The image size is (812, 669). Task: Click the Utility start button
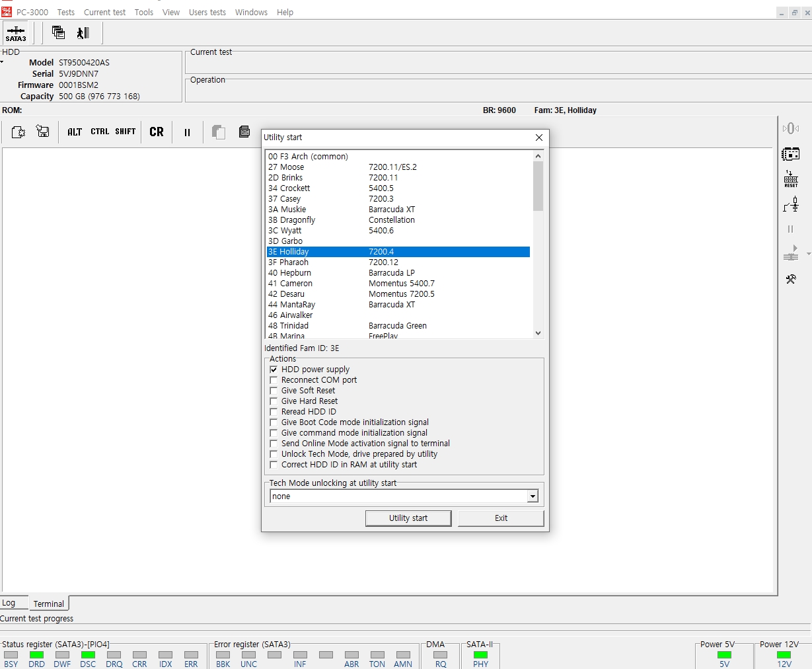(x=408, y=518)
